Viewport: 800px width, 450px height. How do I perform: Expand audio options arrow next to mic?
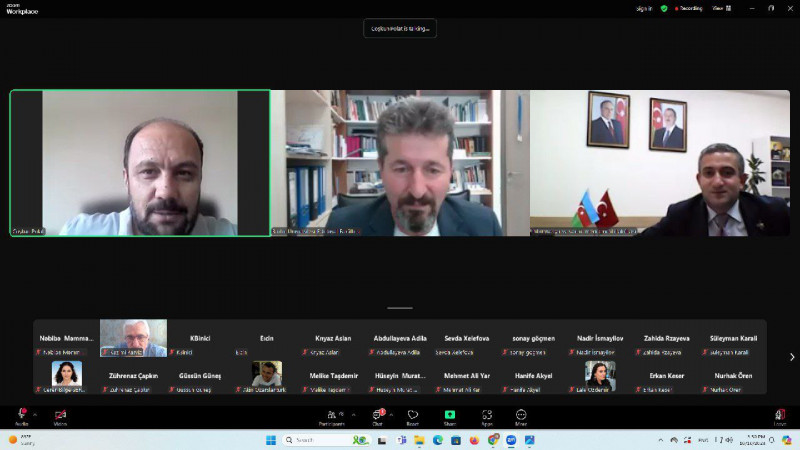35,414
